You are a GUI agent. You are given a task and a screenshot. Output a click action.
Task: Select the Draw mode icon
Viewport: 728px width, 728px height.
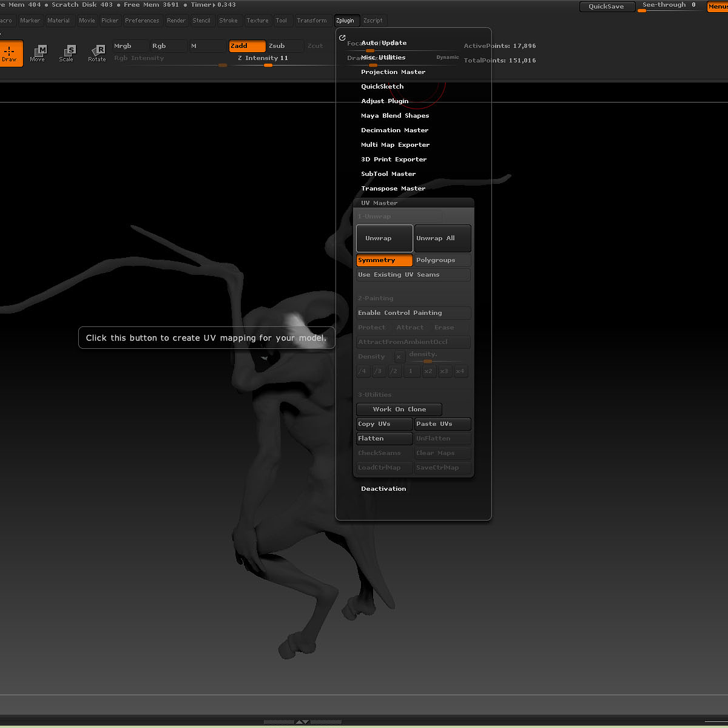10,53
